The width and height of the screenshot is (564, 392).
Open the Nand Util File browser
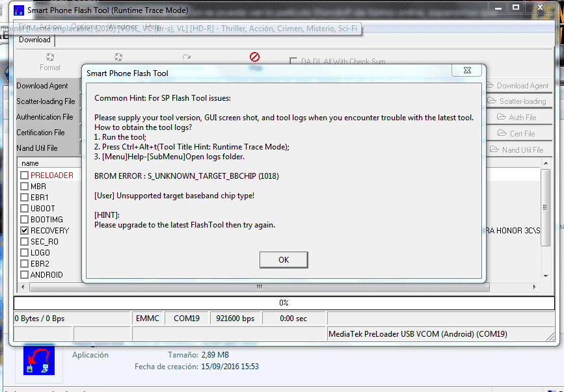pyautogui.click(x=518, y=150)
